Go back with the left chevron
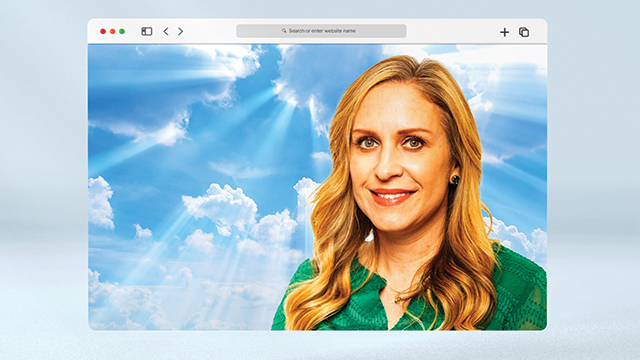 pyautogui.click(x=166, y=31)
